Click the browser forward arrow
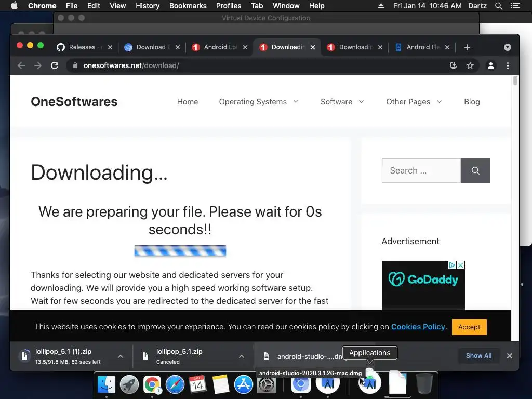Screen dimensions: 532x399 [37, 65]
